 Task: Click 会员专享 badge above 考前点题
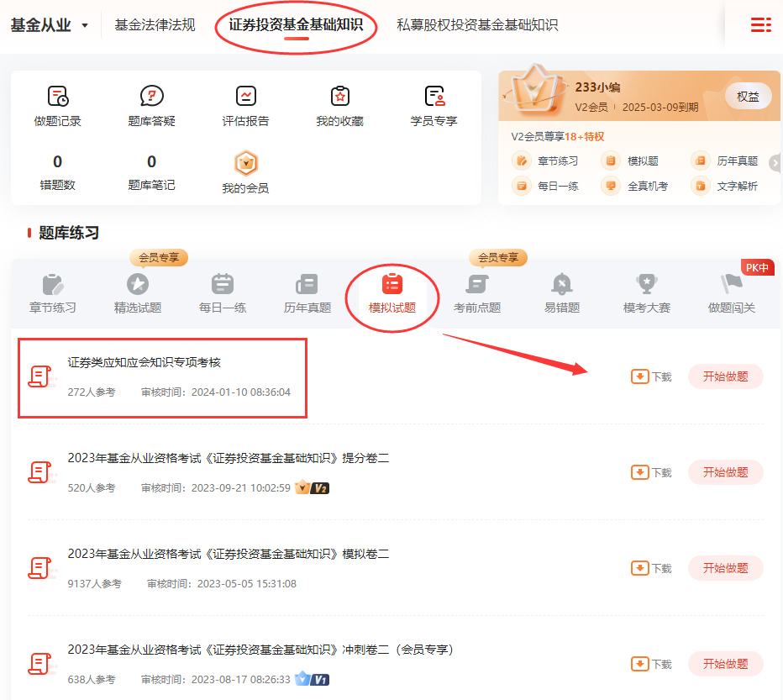click(498, 258)
